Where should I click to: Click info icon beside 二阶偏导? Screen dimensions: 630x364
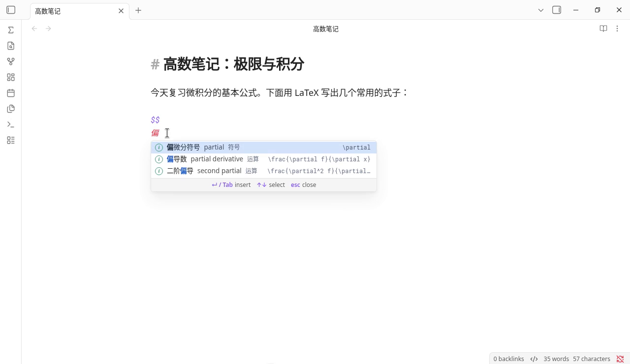tap(159, 171)
